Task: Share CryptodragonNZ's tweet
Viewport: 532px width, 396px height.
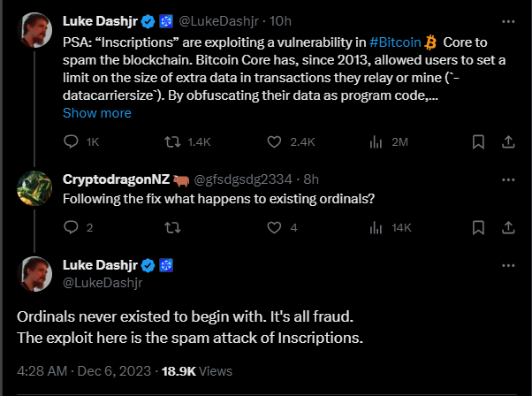Action: coord(508,227)
